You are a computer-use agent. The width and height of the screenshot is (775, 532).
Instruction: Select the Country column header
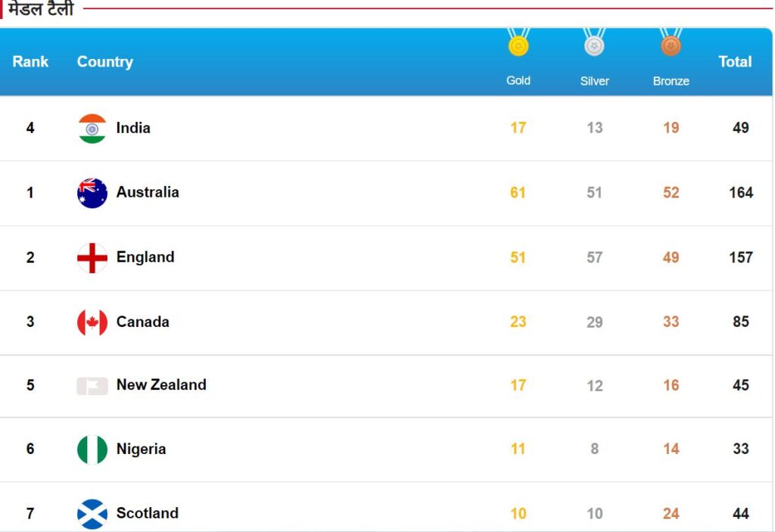coord(105,62)
